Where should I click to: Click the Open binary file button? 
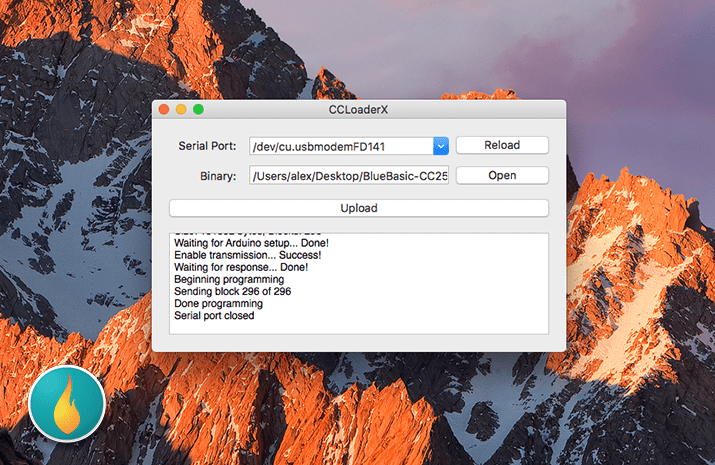502,176
